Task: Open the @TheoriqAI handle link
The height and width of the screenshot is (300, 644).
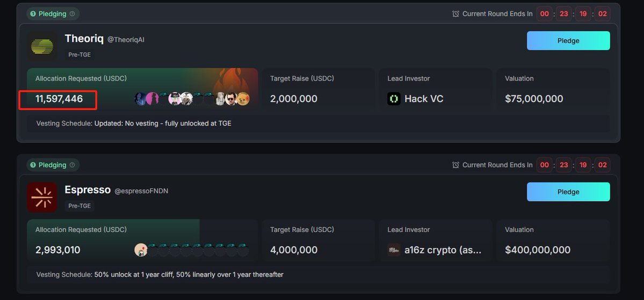Action: pyautogui.click(x=126, y=39)
